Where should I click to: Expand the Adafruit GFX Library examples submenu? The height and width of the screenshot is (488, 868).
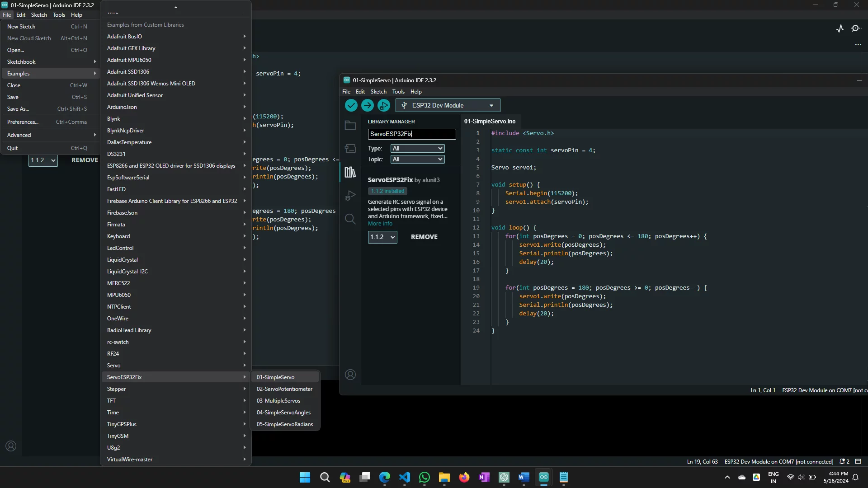tap(176, 48)
